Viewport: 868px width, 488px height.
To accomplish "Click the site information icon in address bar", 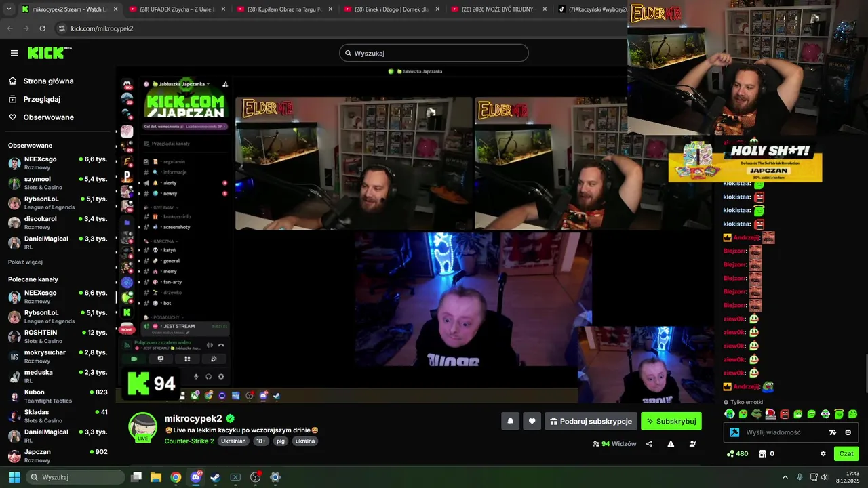I will coord(62,28).
